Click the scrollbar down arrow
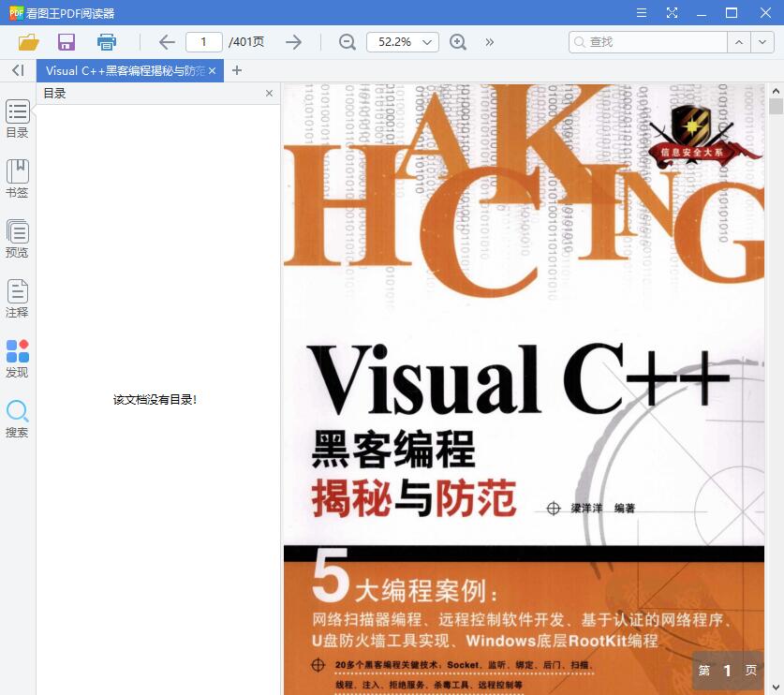 [x=776, y=688]
